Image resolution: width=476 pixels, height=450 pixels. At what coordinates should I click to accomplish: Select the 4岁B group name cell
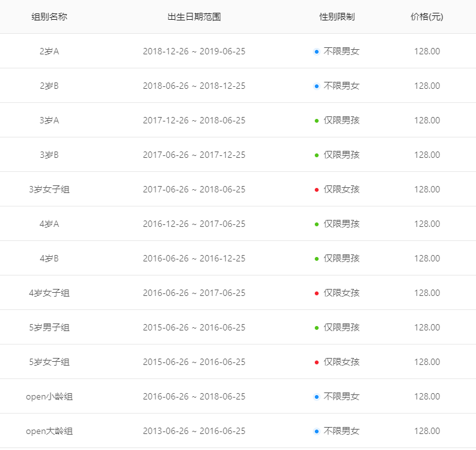tap(49, 259)
